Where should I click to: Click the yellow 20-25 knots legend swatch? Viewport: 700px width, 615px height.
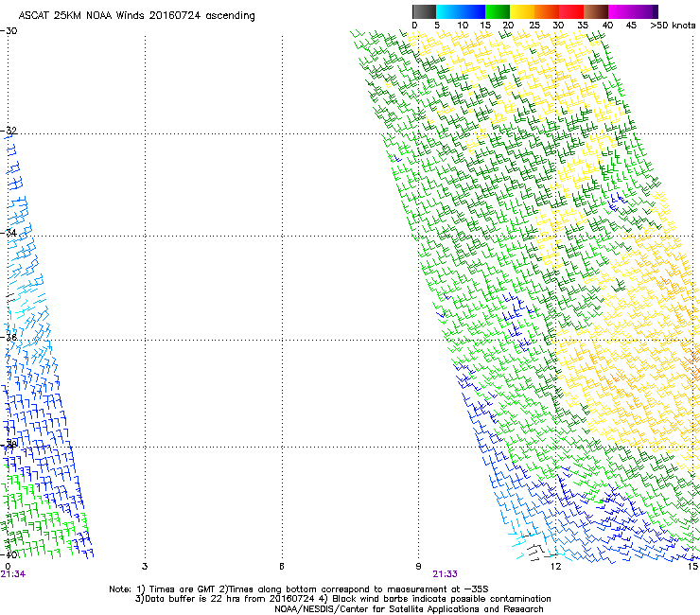pos(522,11)
